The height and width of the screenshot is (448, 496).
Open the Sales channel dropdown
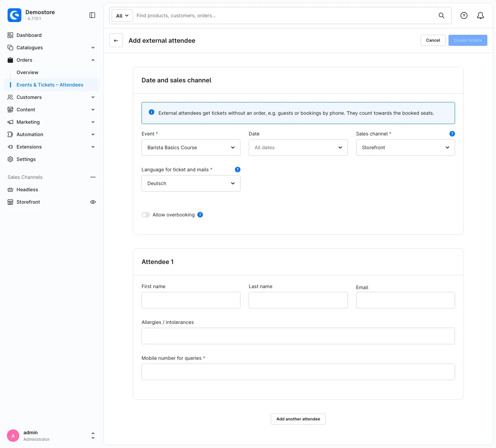click(405, 147)
